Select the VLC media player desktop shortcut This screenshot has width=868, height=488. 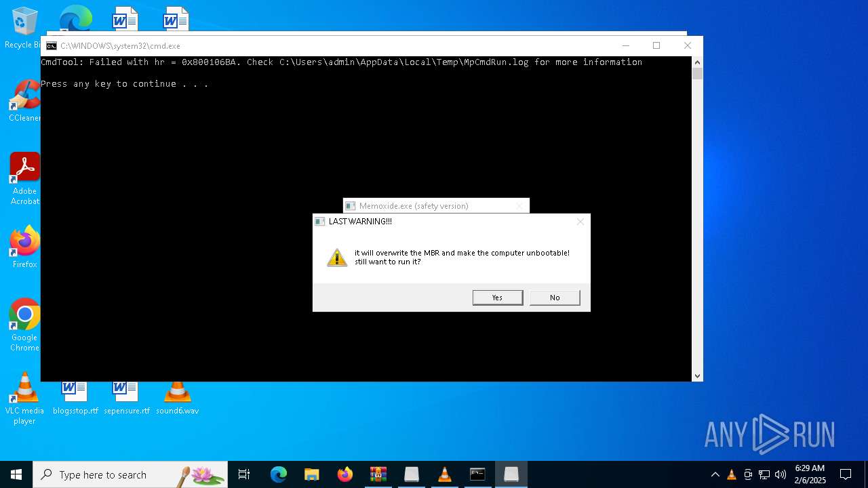24,398
